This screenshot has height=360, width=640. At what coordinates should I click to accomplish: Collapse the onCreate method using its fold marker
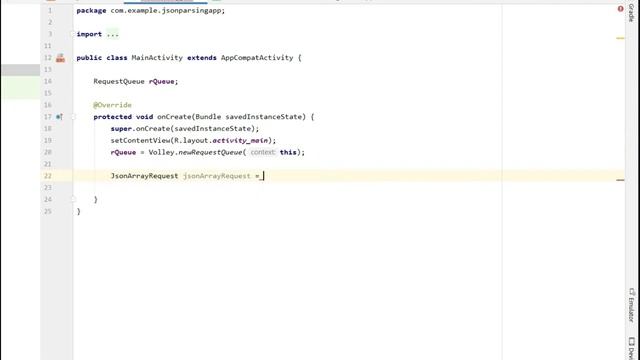tap(73, 117)
